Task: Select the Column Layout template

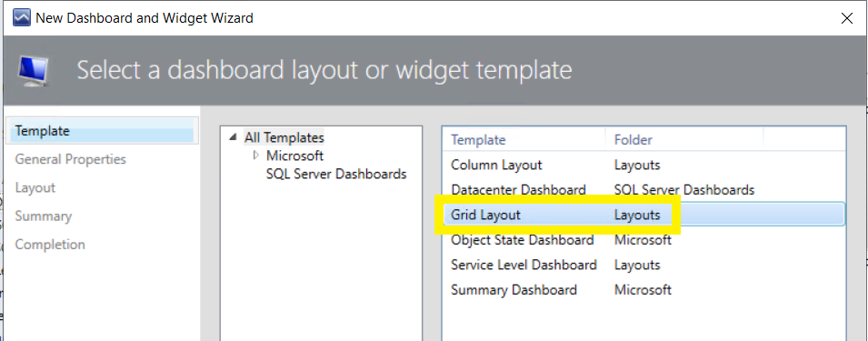Action: (x=644, y=165)
